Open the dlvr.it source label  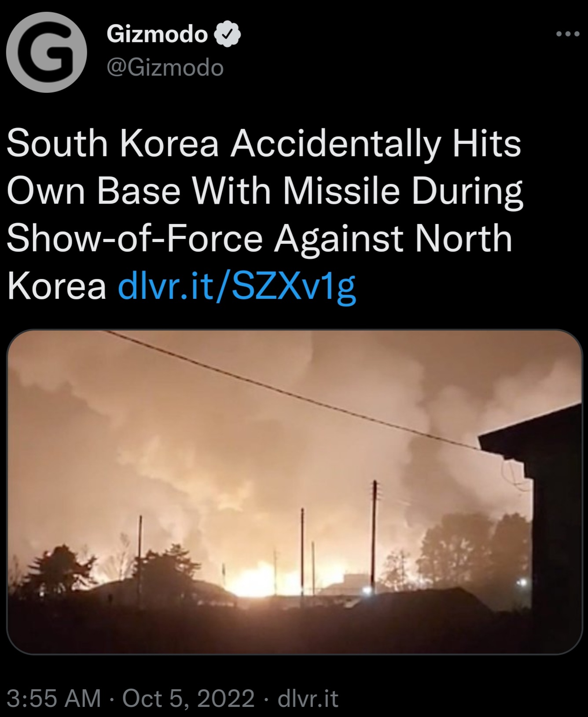pos(308,698)
